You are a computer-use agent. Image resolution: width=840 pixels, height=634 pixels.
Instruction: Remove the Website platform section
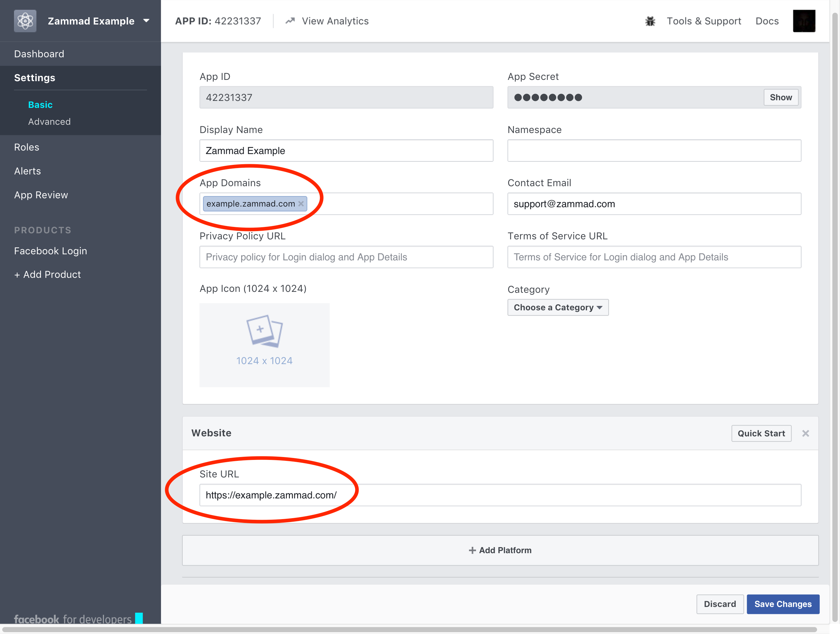tap(805, 434)
